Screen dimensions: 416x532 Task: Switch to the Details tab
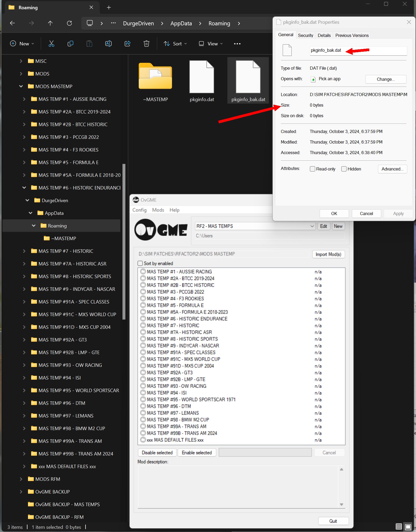tap(324, 35)
